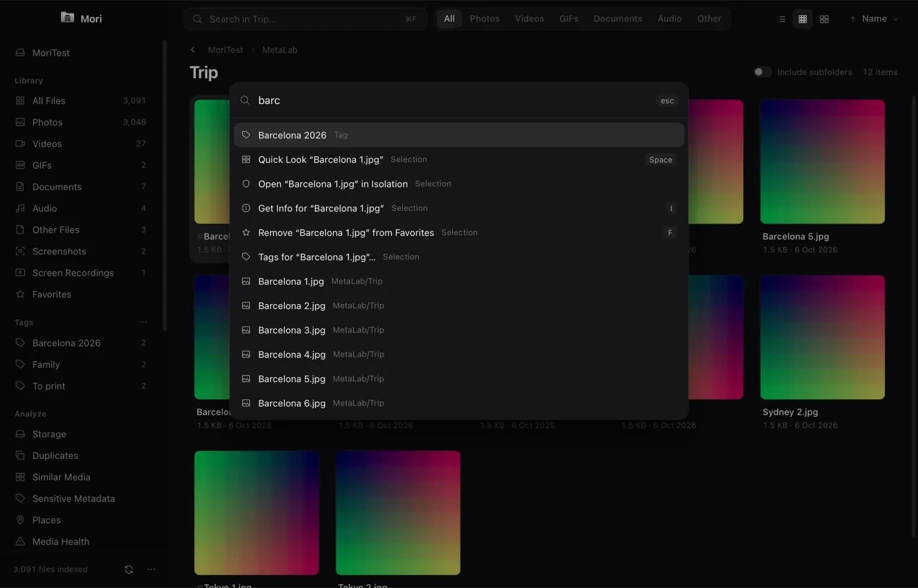Switch to small grid view icon
The image size is (918, 588).
click(803, 19)
